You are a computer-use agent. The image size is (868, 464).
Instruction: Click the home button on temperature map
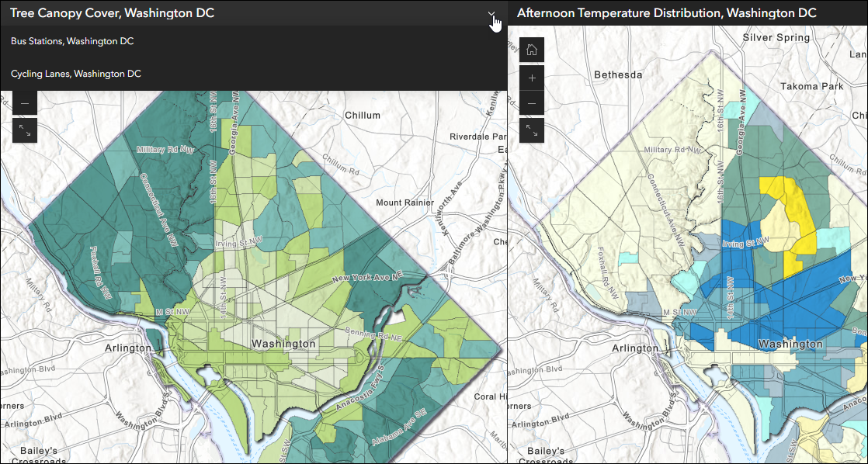coord(531,50)
